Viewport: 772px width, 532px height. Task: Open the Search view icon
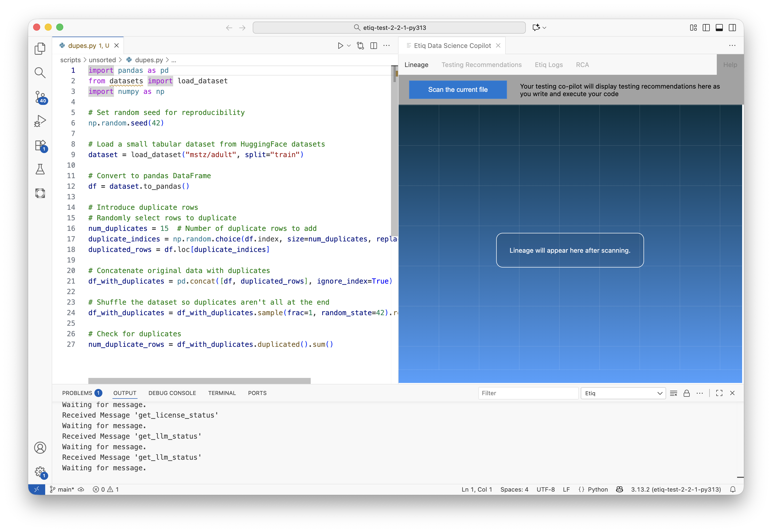tap(40, 73)
